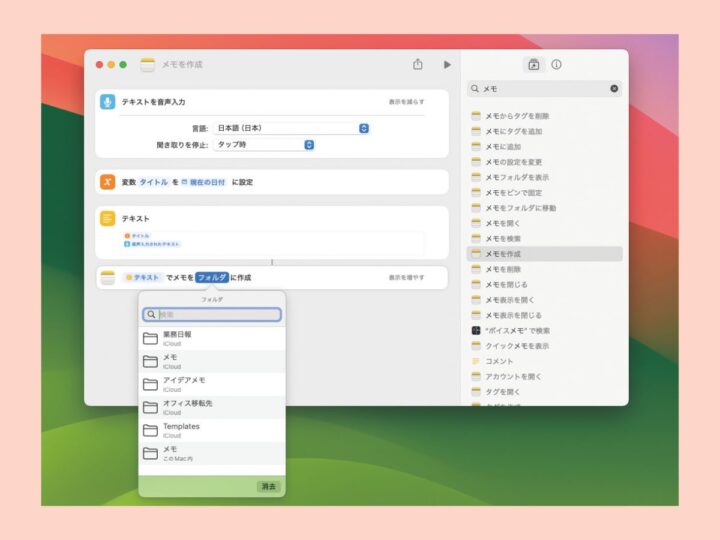Choose the コメント action
720x540 pixels.
click(x=545, y=361)
